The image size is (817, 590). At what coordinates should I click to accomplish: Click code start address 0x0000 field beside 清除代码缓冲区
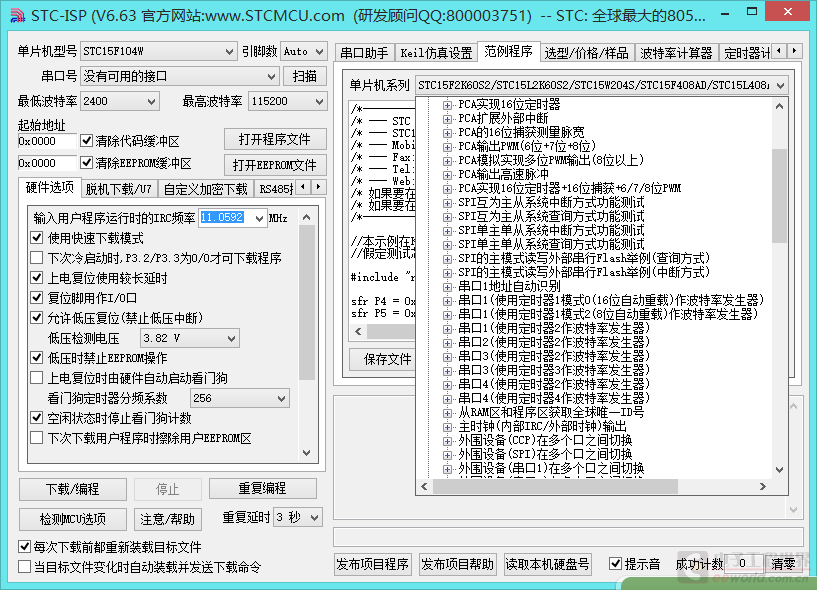pos(47,141)
